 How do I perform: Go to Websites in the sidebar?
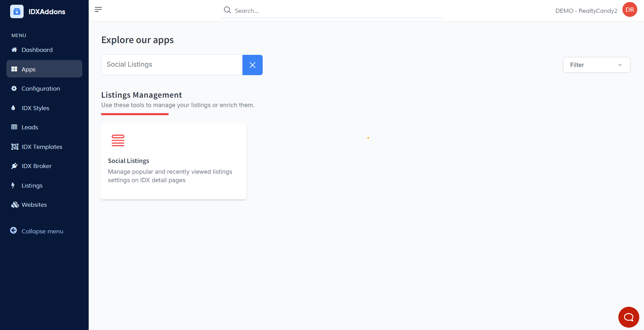pyautogui.click(x=34, y=205)
